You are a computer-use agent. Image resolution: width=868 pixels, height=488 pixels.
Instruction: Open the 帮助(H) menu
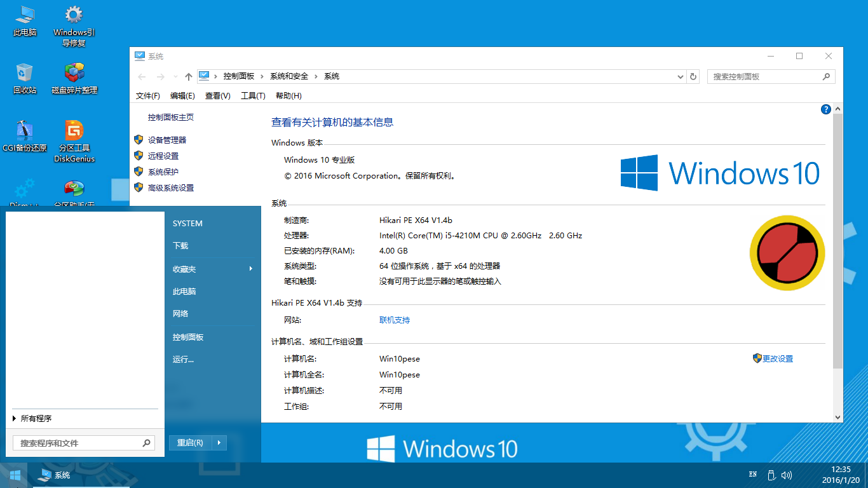pos(288,96)
